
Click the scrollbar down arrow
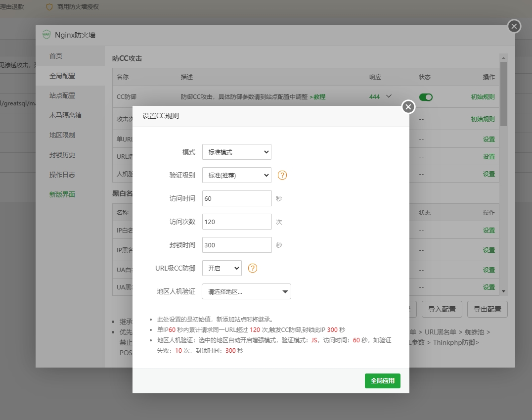point(503,291)
